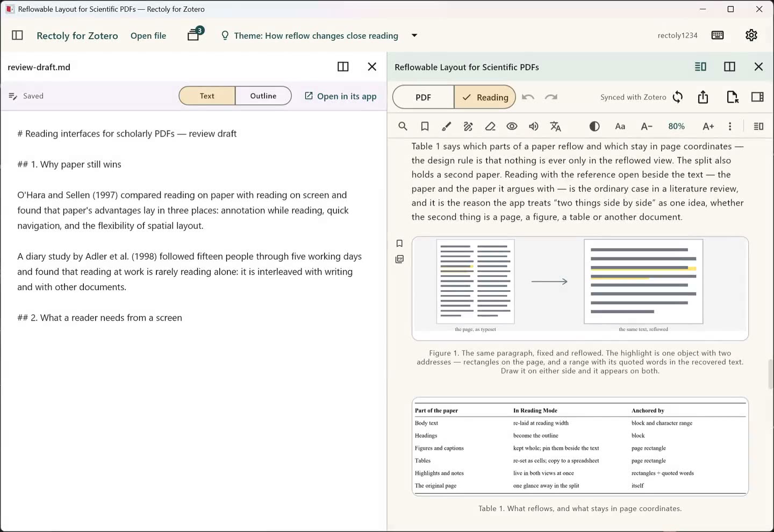Split the Reflowable Layout PDF pane
The image size is (774, 532).
(x=729, y=67)
